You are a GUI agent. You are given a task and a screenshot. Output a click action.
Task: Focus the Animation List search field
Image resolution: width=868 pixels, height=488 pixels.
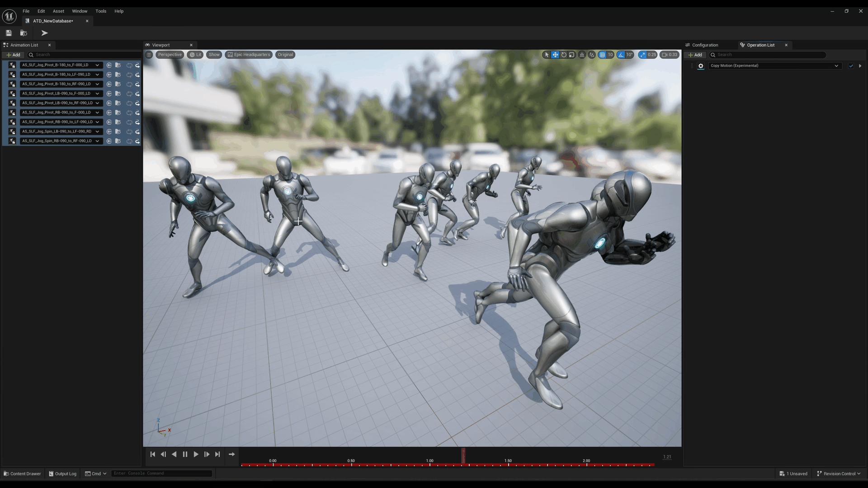[84, 55]
